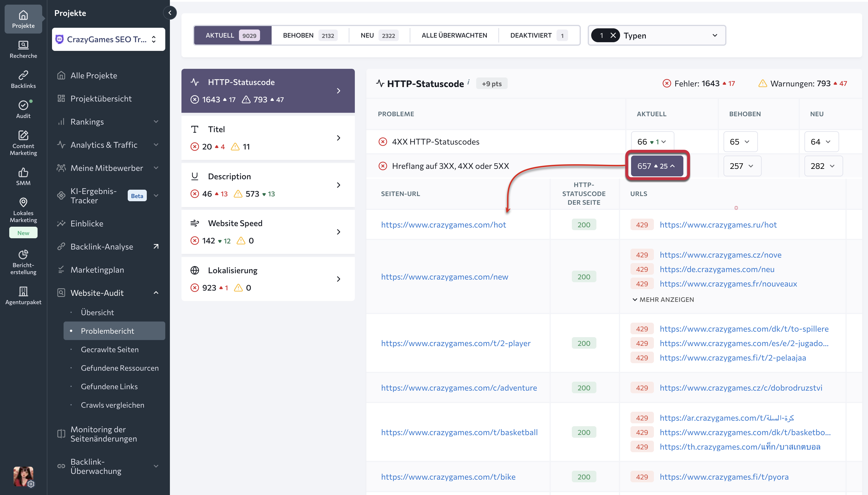Open Backlink-Analyse external link icon
868x495 pixels.
point(156,246)
